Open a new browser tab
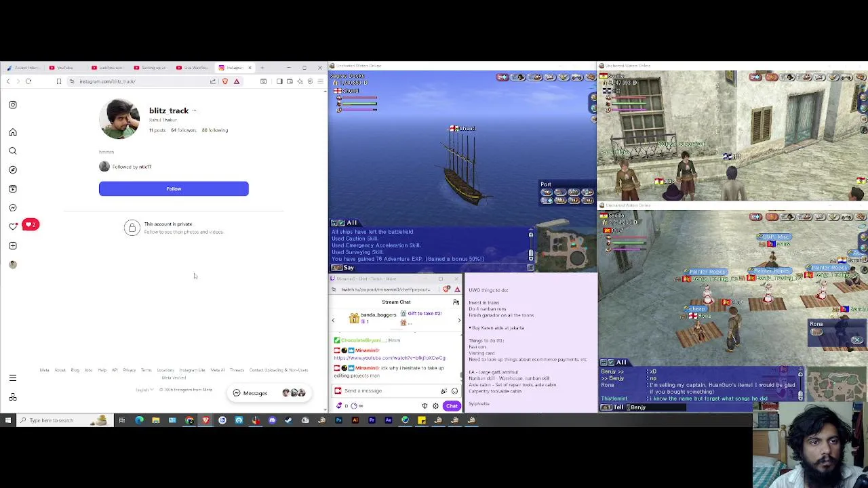Screen dimensions: 868x488 (x=262, y=68)
